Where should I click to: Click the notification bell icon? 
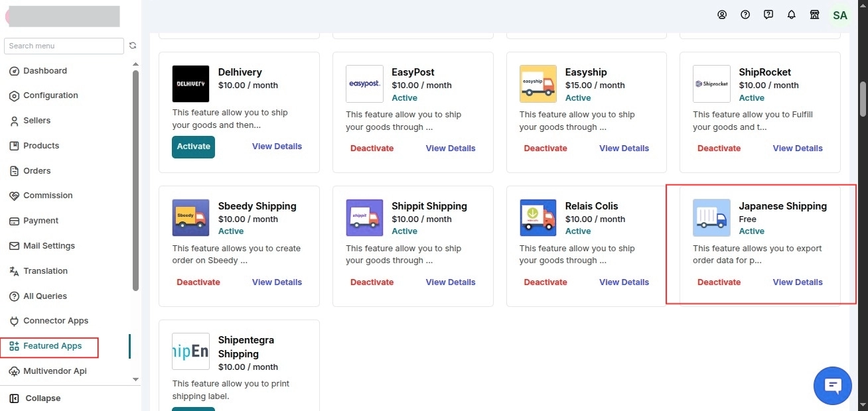pyautogui.click(x=791, y=15)
